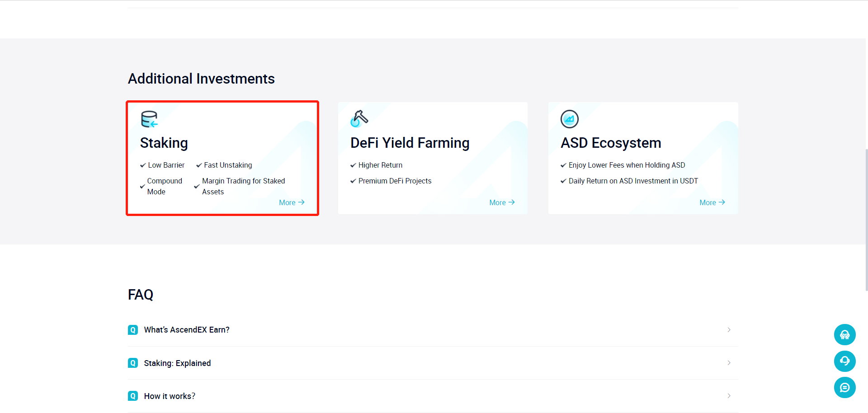Click the page vertical scrollbar thumb
Image resolution: width=868 pixels, height=413 pixels.
click(866, 220)
